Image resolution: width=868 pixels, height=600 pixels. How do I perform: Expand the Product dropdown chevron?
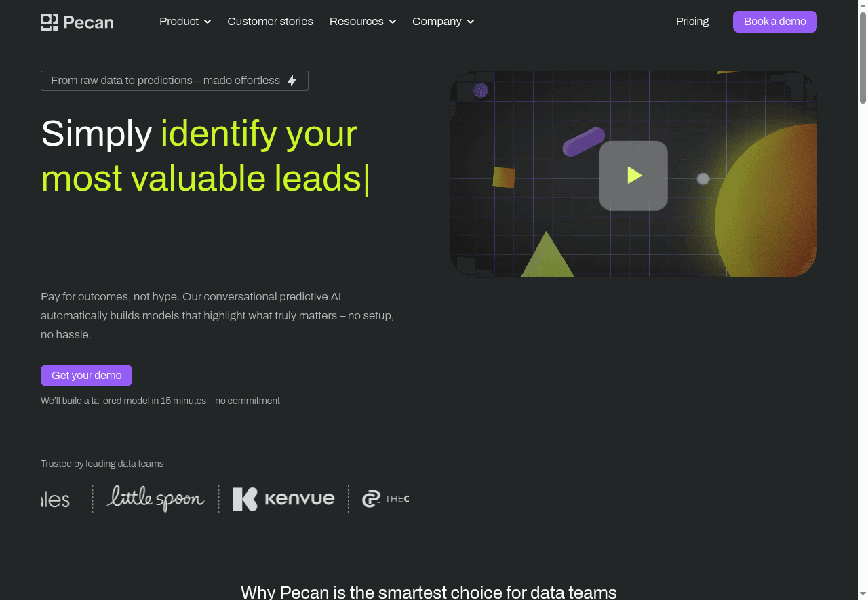tap(208, 22)
